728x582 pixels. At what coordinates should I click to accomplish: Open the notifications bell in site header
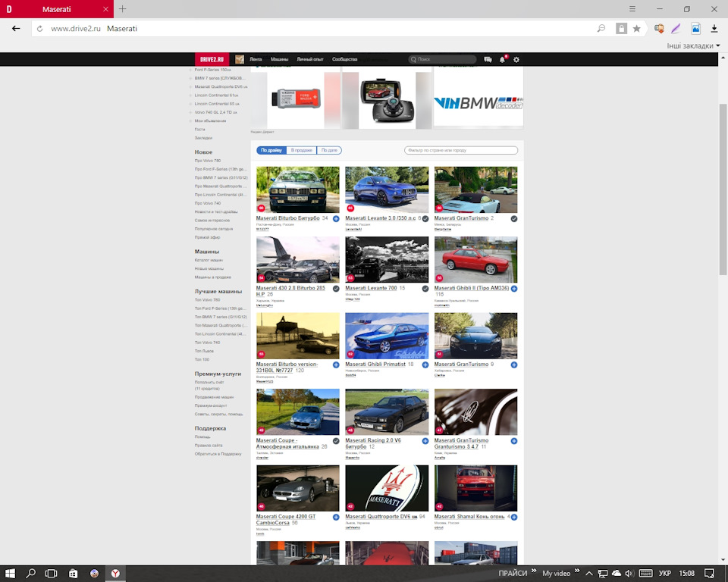[x=502, y=59]
